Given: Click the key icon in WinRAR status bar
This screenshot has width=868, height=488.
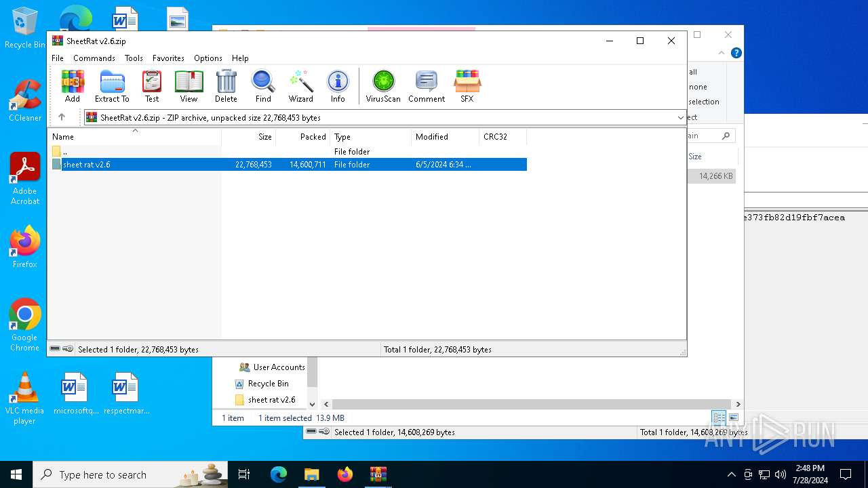Looking at the screenshot, I should 68,349.
